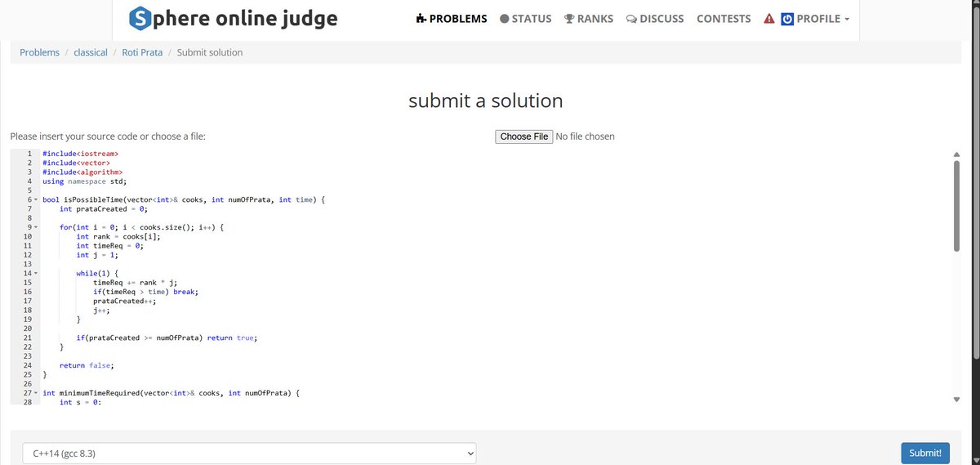980x465 pixels.
Task: Click the return false; code line
Action: pyautogui.click(x=87, y=365)
